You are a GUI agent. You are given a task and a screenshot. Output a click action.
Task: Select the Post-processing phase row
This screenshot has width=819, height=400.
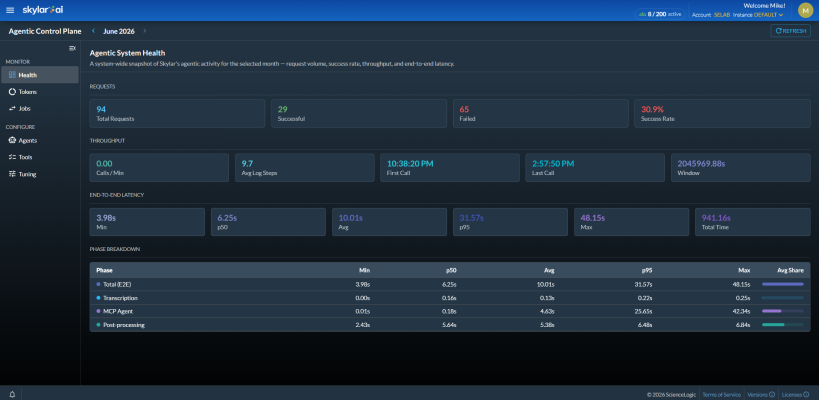click(x=450, y=325)
